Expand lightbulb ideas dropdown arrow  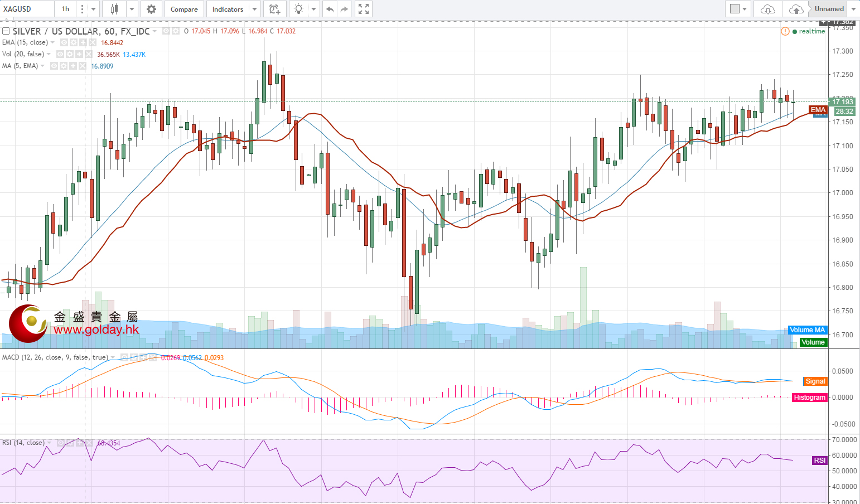click(x=314, y=9)
